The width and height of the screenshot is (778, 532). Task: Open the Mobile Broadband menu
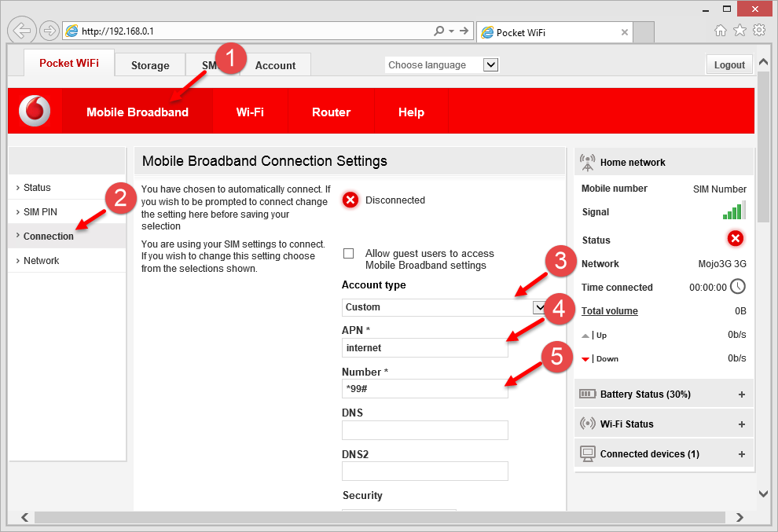(x=138, y=112)
